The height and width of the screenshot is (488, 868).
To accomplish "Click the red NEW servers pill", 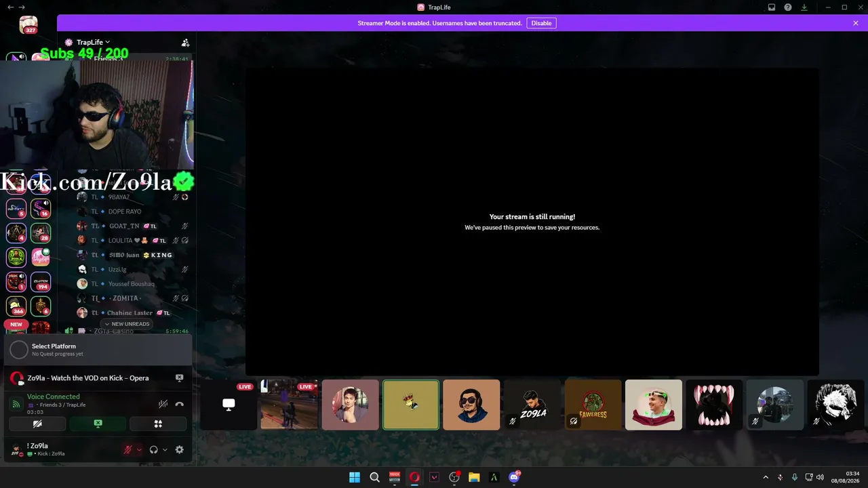I will [16, 325].
